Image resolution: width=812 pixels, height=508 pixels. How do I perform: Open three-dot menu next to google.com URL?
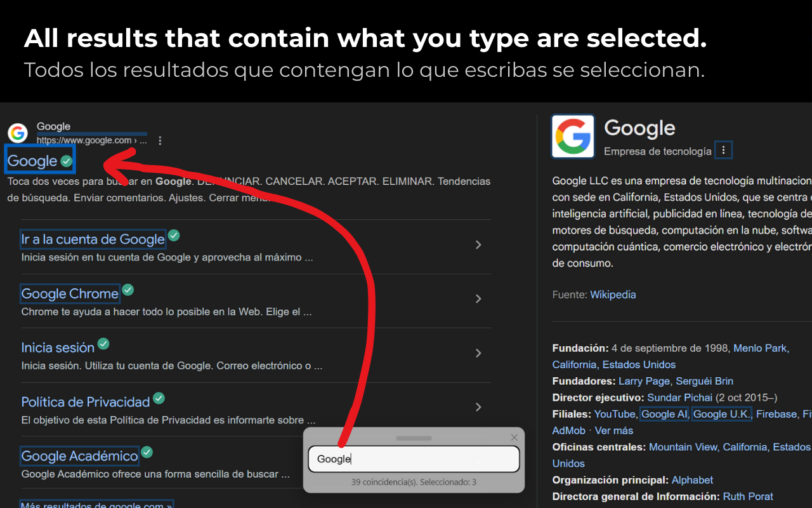[160, 140]
